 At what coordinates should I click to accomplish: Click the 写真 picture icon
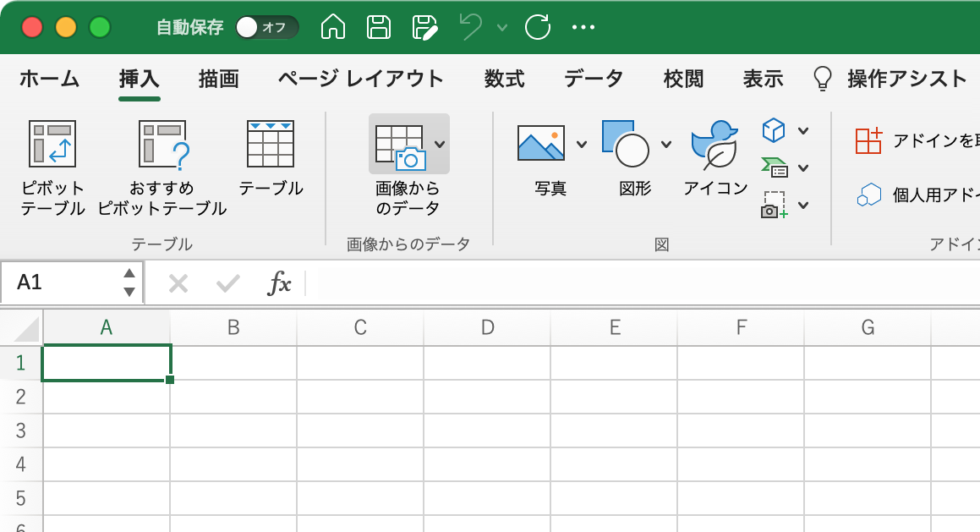coord(541,144)
